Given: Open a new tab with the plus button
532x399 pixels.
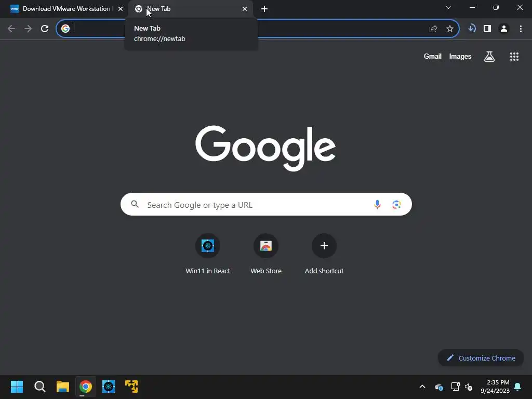Looking at the screenshot, I should pyautogui.click(x=264, y=9).
